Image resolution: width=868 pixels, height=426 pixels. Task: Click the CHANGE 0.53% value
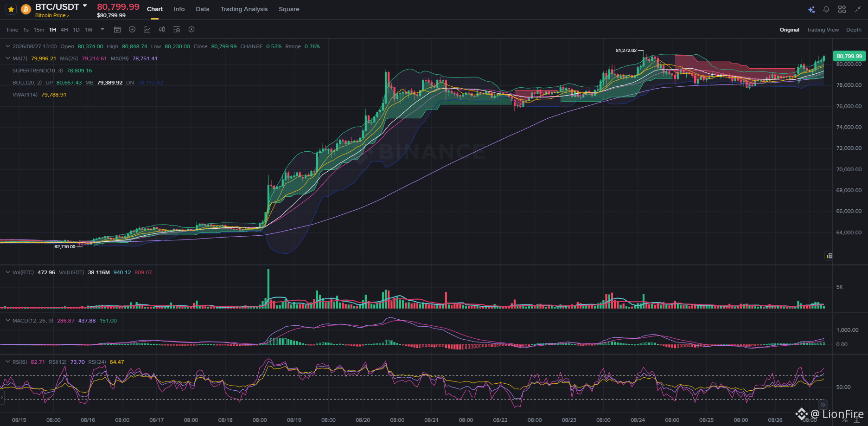pos(274,46)
